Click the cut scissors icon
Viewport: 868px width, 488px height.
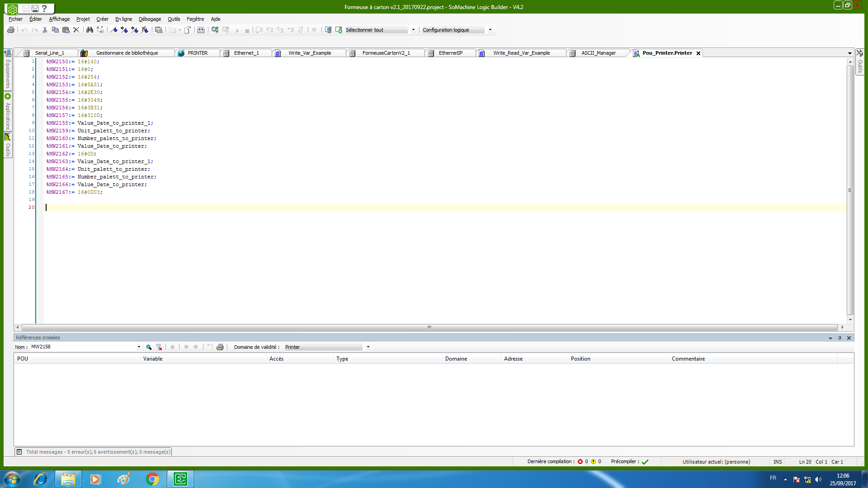tap(45, 30)
